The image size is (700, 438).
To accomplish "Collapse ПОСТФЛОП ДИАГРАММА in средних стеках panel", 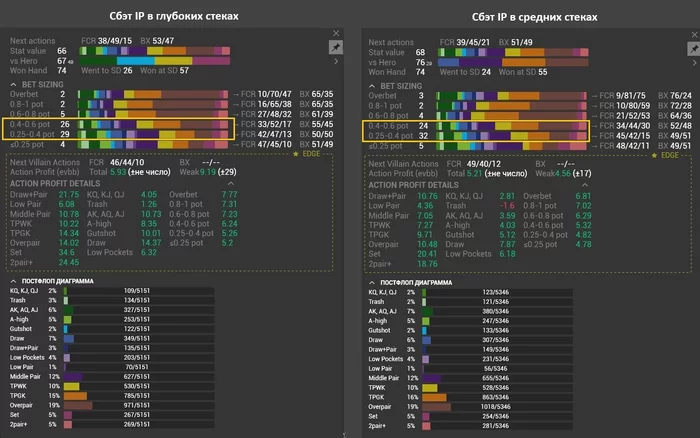I will pyautogui.click(x=372, y=283).
